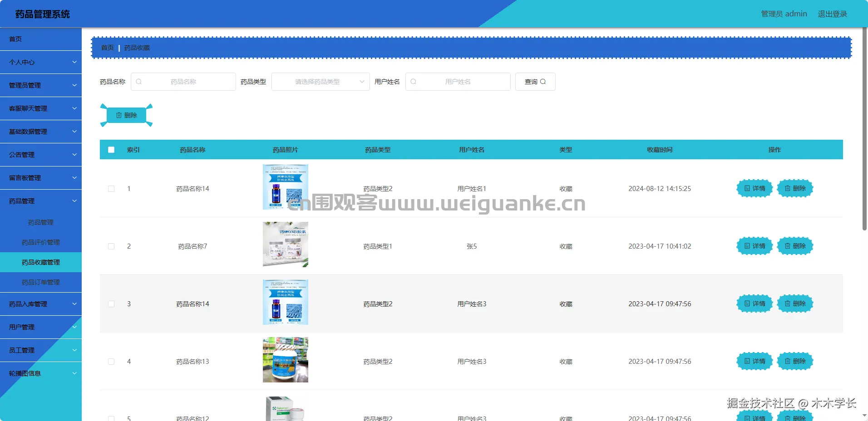This screenshot has height=421, width=868.
Task: Expand the 药品入库管理 sidebar menu
Action: (41, 304)
